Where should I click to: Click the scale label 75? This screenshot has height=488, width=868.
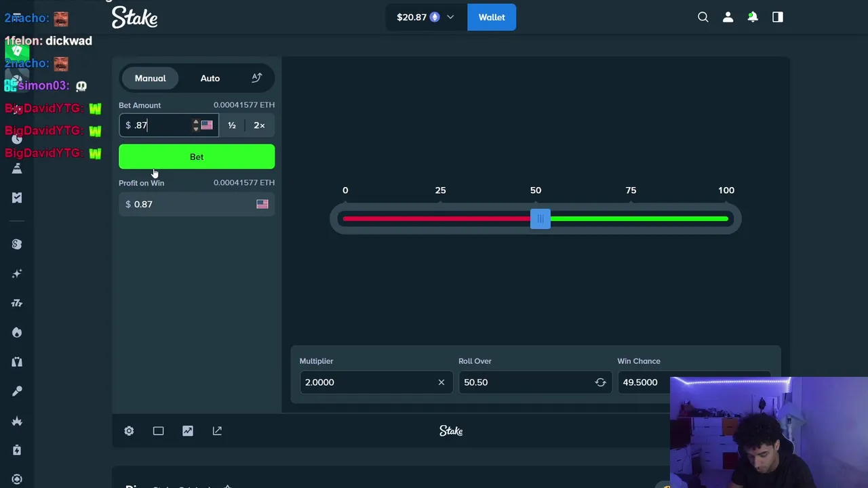631,190
